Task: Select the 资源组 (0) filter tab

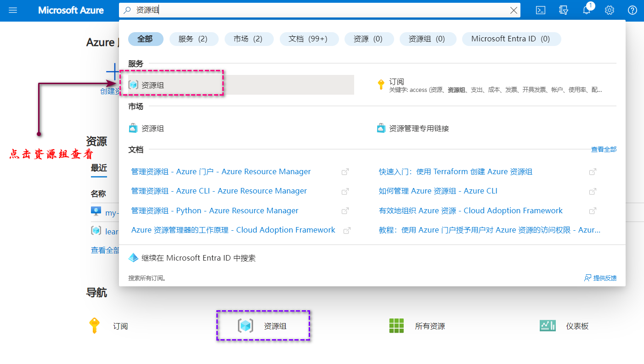Action: (428, 39)
